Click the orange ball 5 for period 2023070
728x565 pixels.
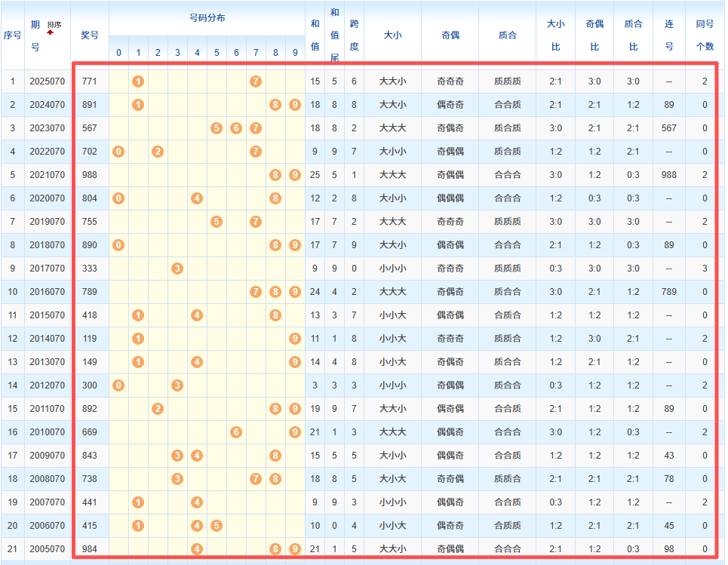point(217,128)
